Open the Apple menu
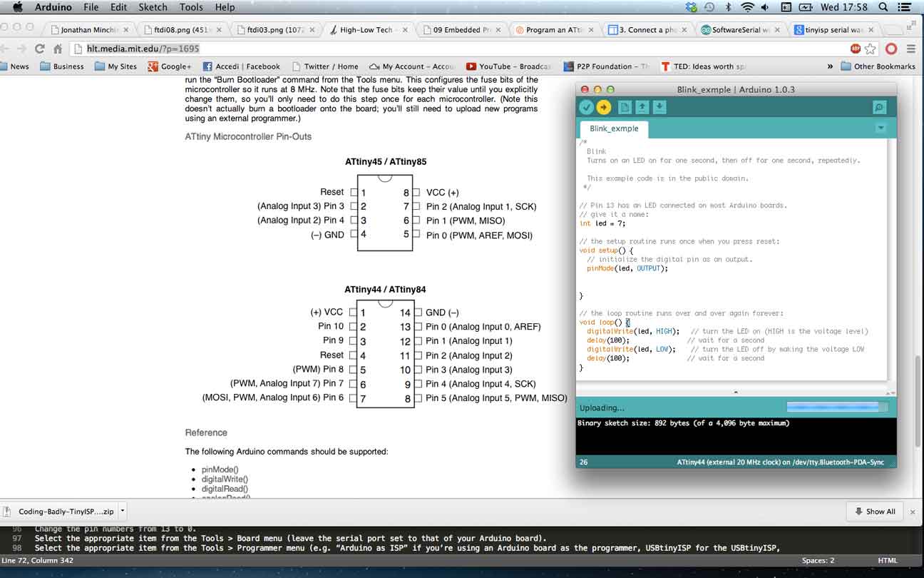The height and width of the screenshot is (578, 924). [17, 7]
